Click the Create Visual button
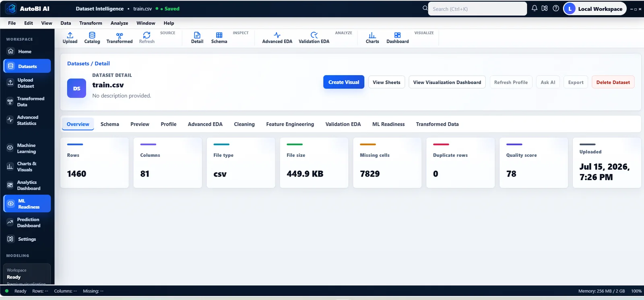Viewport: 644px width, 300px height. (344, 82)
